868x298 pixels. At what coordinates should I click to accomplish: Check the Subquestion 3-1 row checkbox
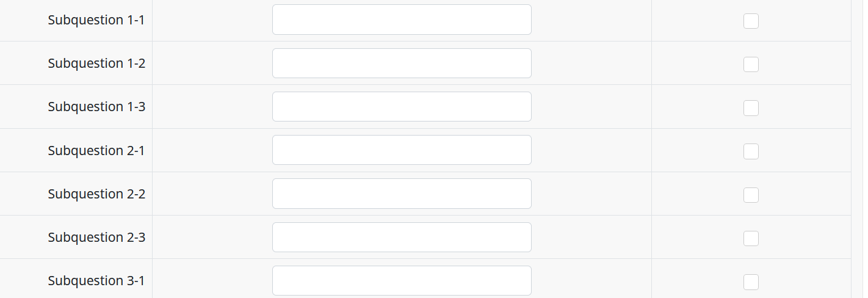(751, 282)
